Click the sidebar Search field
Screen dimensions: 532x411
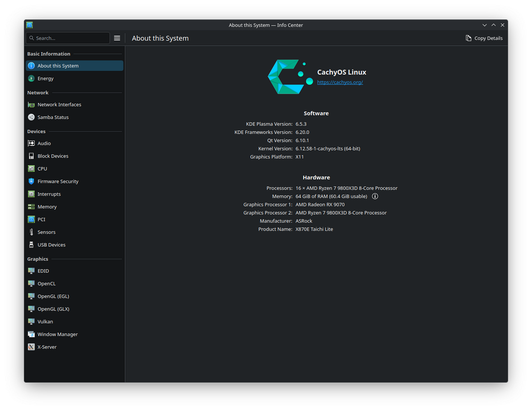tap(68, 38)
